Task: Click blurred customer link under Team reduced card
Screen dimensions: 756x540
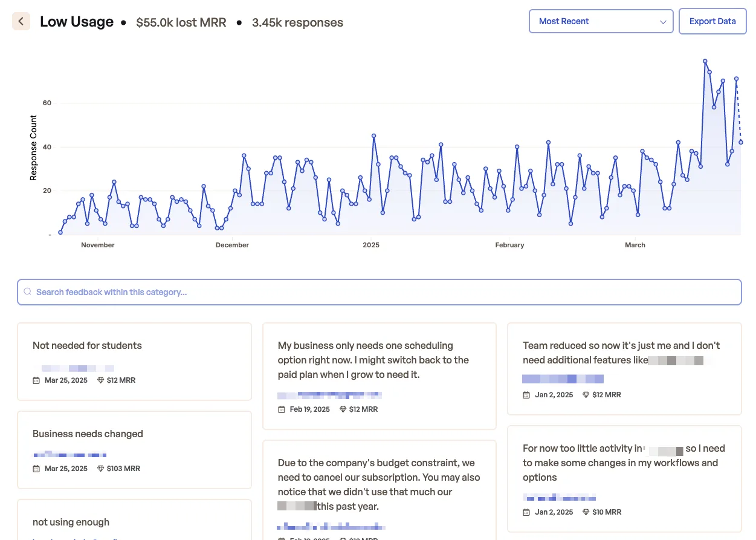Action: click(563, 379)
